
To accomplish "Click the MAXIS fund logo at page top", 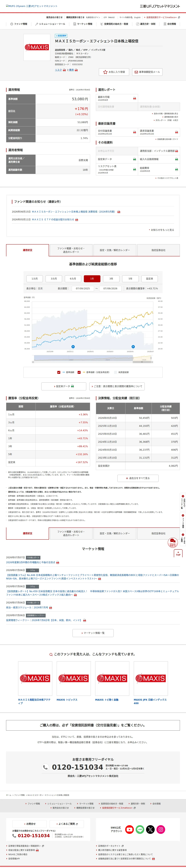I will tap(37, 47).
